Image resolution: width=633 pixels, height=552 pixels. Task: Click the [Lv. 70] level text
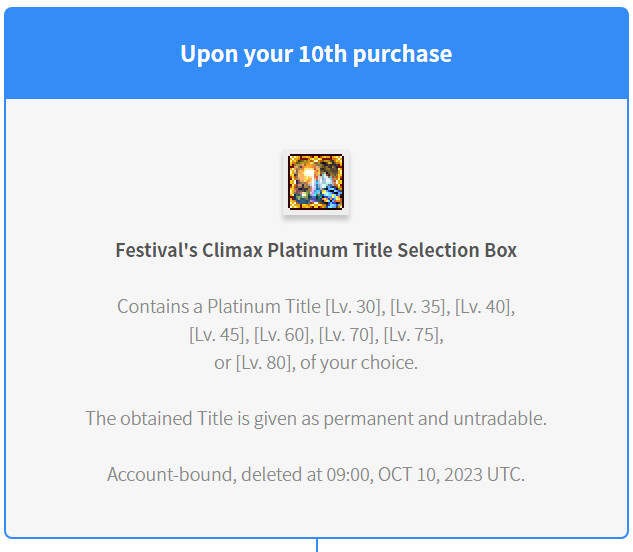pyautogui.click(x=349, y=335)
